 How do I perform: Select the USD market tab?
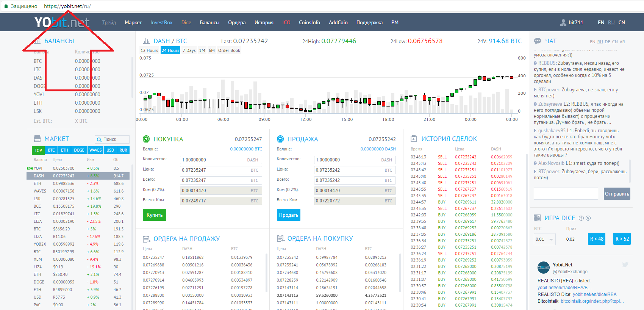tap(110, 150)
